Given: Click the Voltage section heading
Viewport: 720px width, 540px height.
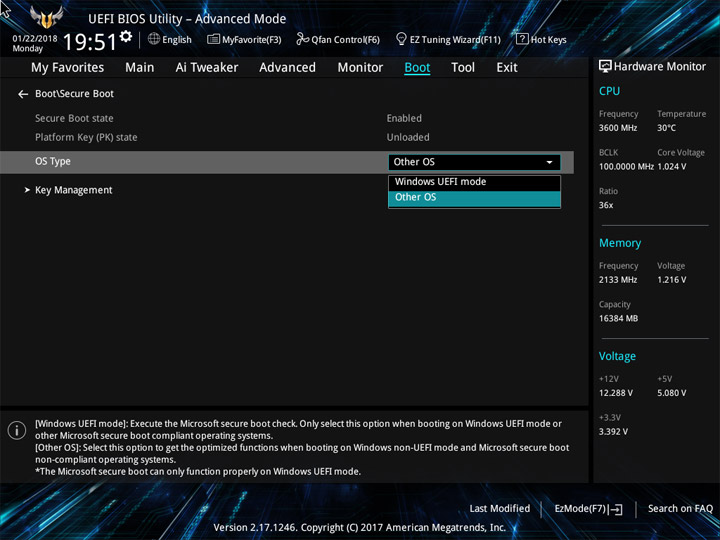Looking at the screenshot, I should click(x=617, y=356).
